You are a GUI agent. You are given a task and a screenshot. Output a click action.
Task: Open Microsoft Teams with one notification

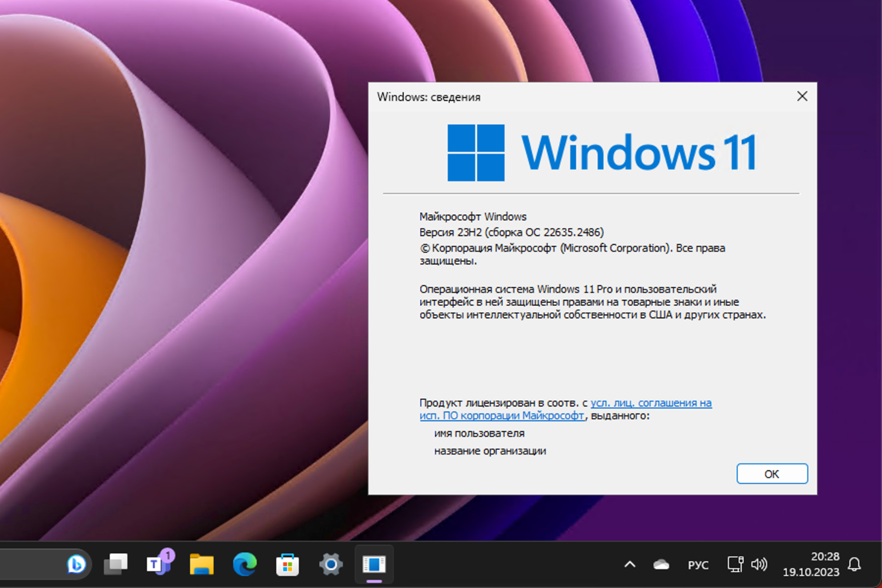(x=156, y=563)
